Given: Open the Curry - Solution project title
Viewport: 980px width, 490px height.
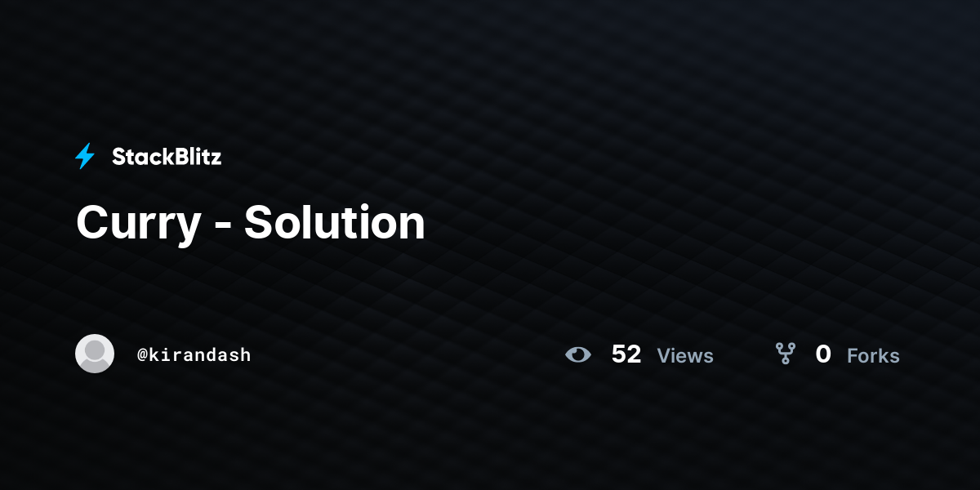Looking at the screenshot, I should pyautogui.click(x=251, y=222).
